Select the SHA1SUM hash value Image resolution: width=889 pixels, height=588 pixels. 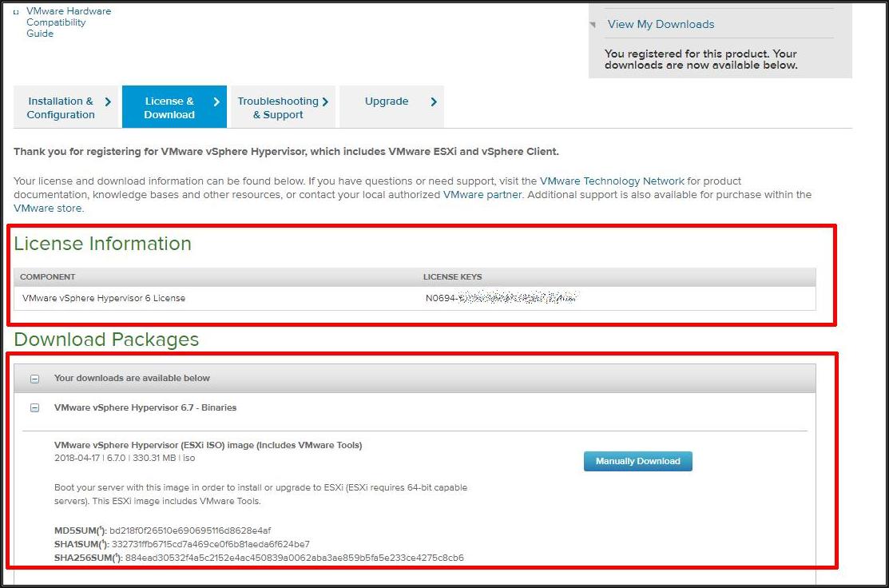pos(210,544)
